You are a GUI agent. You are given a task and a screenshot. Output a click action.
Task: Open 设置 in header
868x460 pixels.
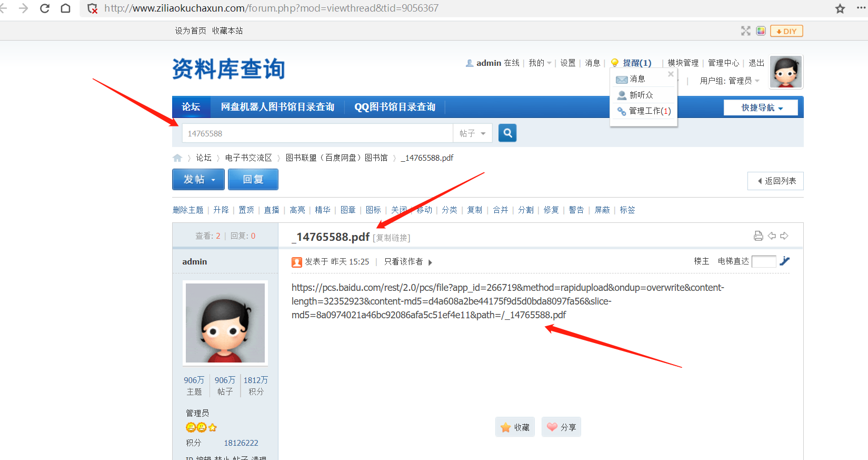[567, 63]
